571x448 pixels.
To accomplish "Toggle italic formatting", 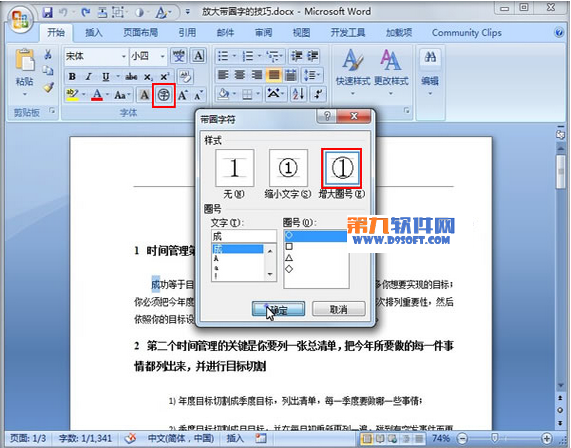I will [x=88, y=76].
